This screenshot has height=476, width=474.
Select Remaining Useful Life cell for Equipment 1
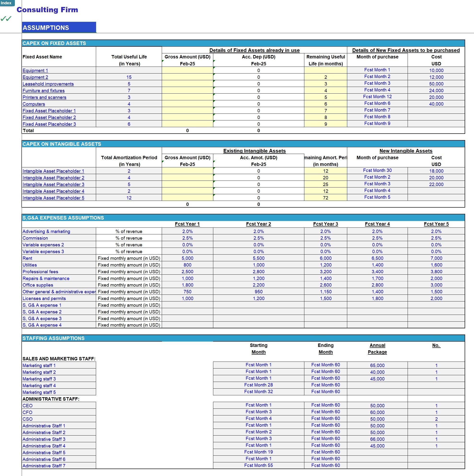point(325,70)
